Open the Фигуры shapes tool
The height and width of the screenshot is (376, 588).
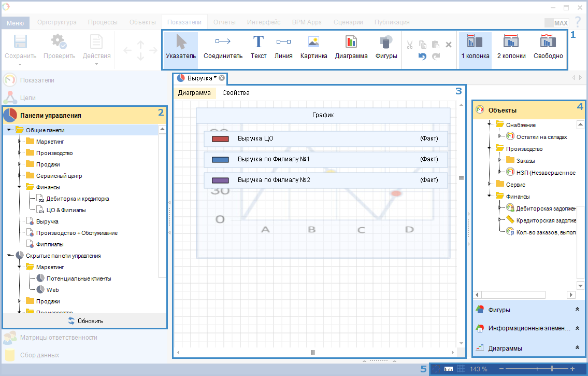coord(386,48)
